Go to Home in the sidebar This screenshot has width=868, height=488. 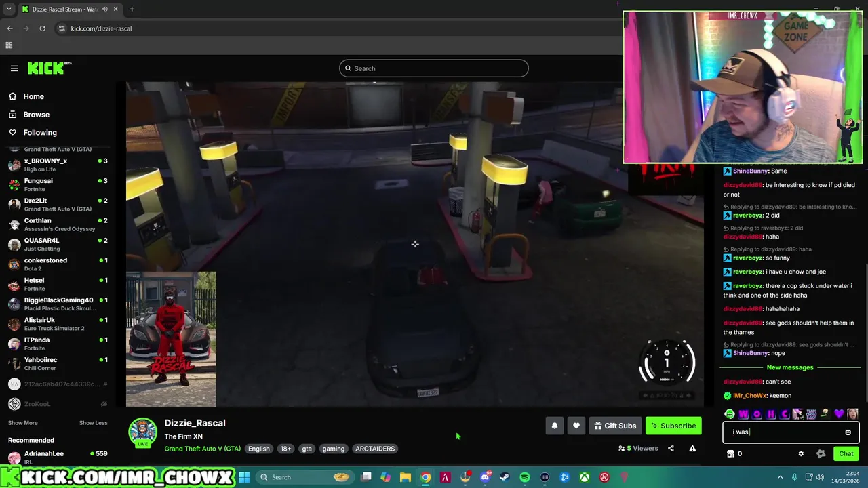pyautogui.click(x=33, y=96)
